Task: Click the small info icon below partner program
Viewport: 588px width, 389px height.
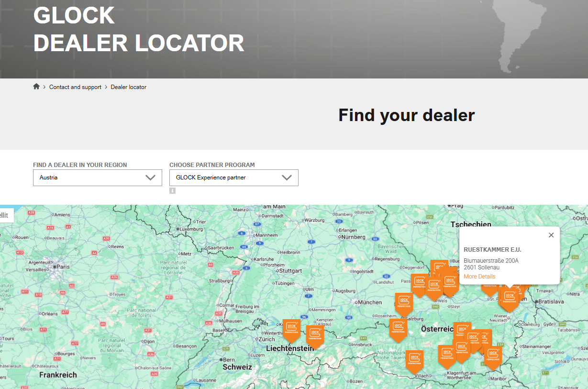Action: tap(172, 190)
